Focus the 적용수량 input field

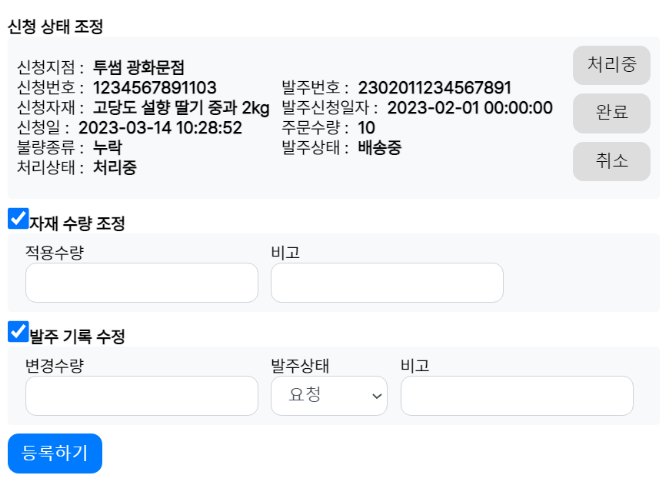142,283
